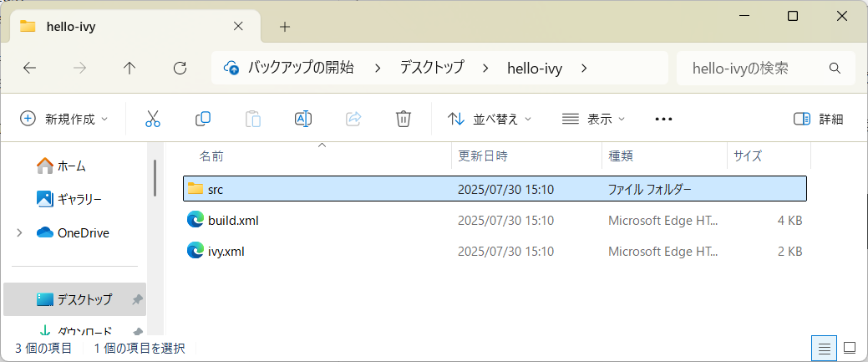This screenshot has height=362, width=868.
Task: Unpin デスクトップ using its pin icon
Action: pyautogui.click(x=137, y=299)
